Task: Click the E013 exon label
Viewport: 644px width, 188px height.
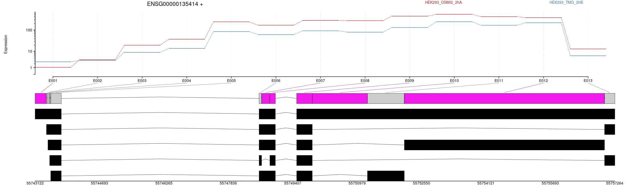Action: click(588, 81)
